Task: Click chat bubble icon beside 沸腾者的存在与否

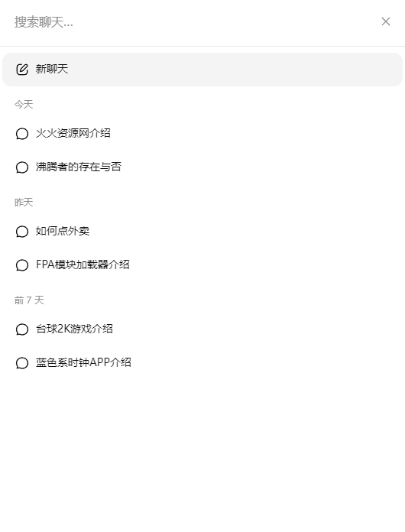Action: pyautogui.click(x=22, y=167)
